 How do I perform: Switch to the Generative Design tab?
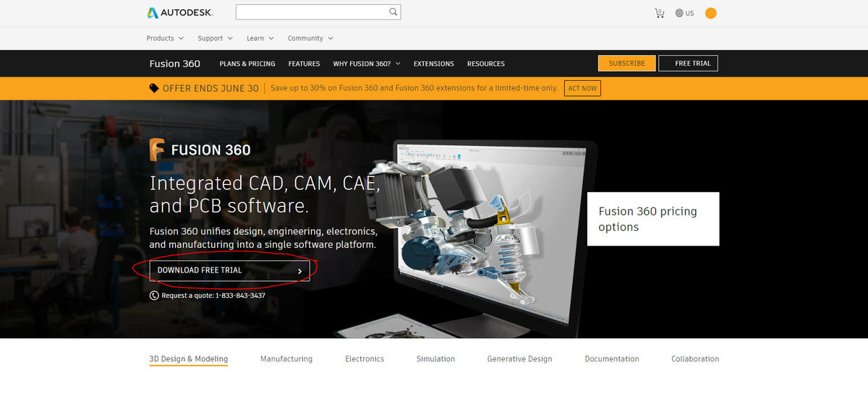[x=519, y=359]
